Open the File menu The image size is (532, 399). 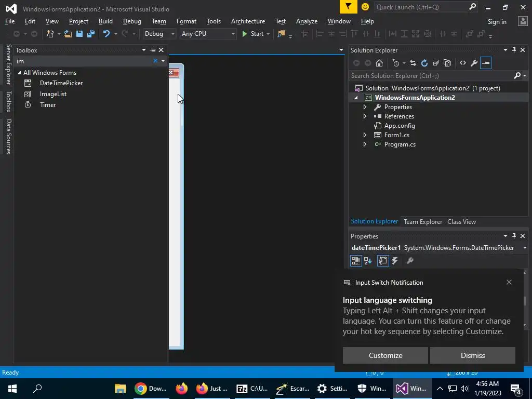click(x=10, y=21)
